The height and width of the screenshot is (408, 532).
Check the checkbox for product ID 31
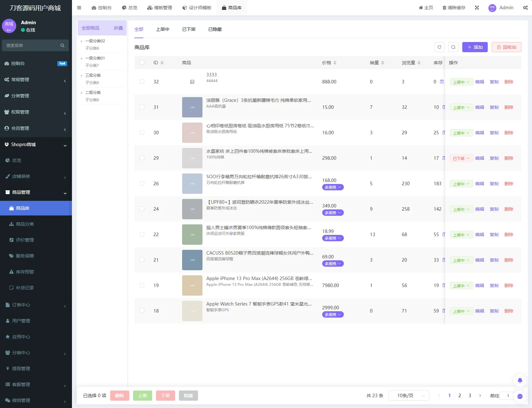click(142, 107)
